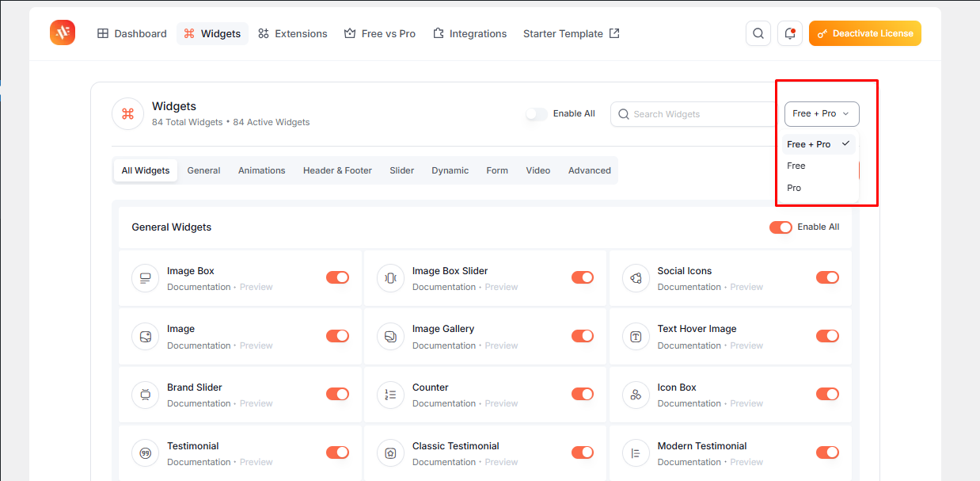980x481 pixels.
Task: Click the Testimonial widget icon
Action: click(145, 453)
